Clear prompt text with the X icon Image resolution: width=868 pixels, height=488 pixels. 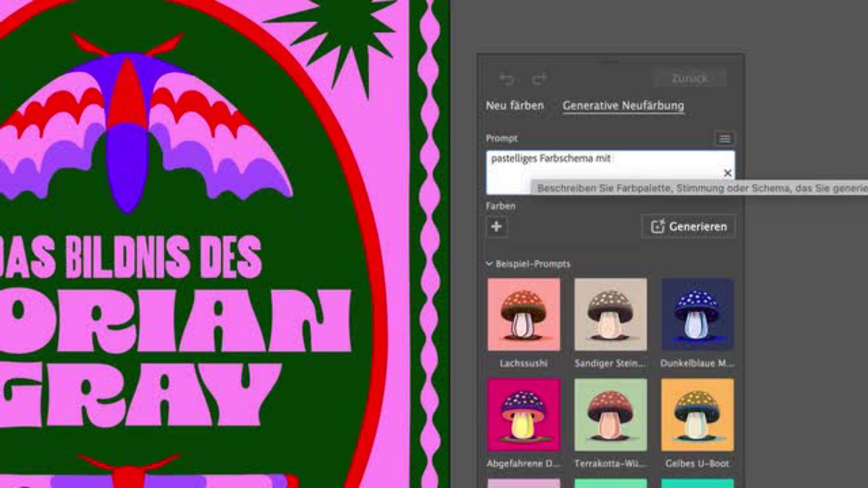pos(727,173)
